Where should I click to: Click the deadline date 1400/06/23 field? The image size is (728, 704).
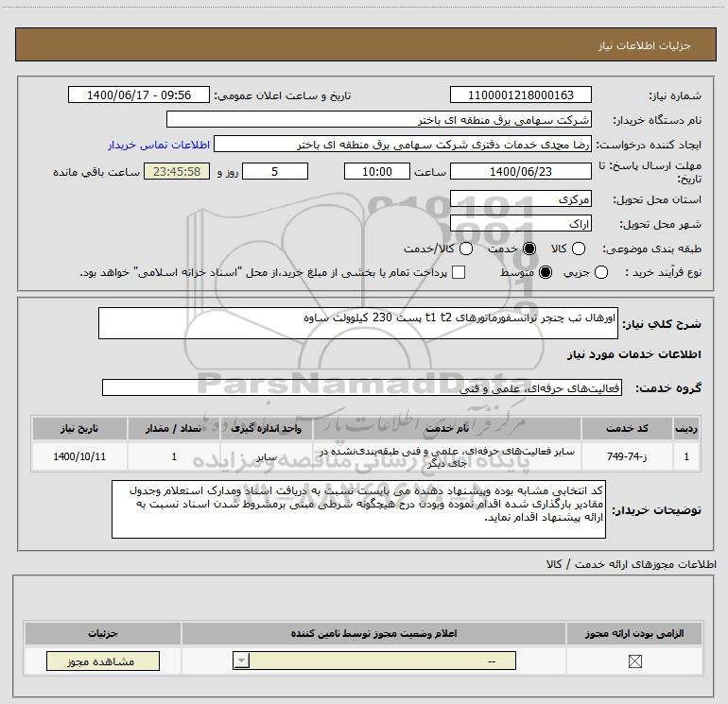pyautogui.click(x=520, y=171)
